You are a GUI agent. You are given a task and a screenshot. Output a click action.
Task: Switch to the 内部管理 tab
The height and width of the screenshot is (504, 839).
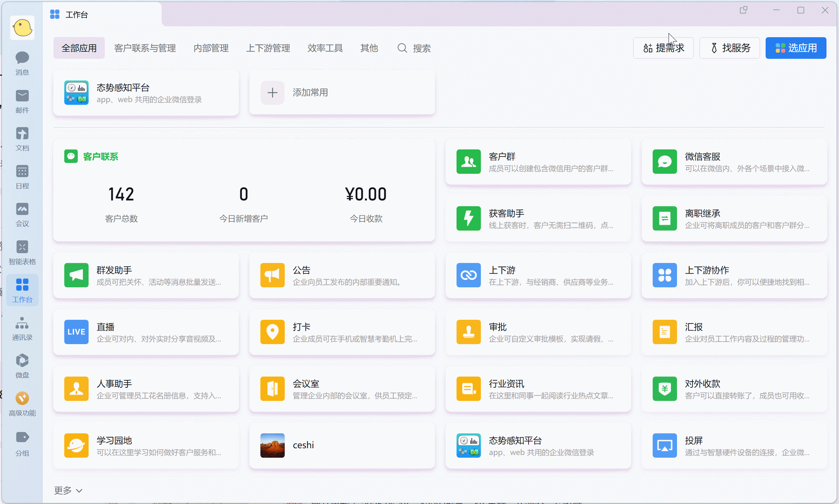(x=211, y=48)
